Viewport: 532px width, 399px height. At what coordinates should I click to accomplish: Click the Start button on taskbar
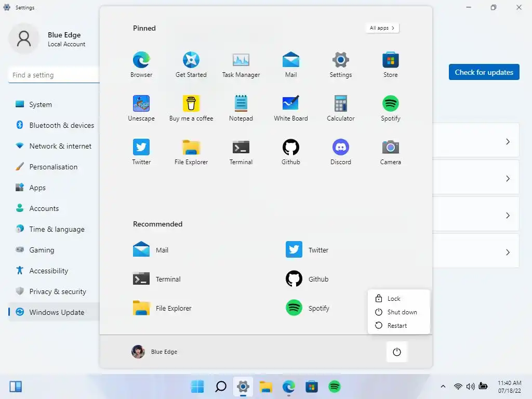click(197, 387)
